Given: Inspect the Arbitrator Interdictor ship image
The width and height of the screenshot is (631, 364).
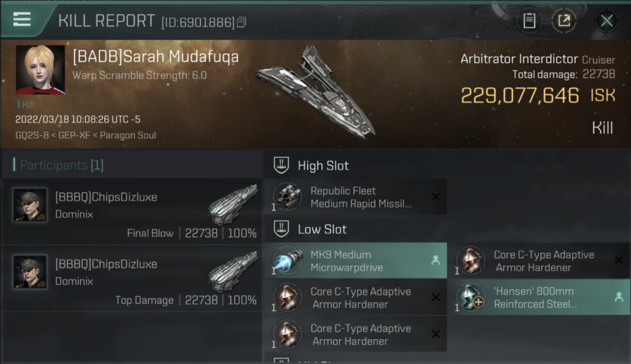Looking at the screenshot, I should coord(316,92).
